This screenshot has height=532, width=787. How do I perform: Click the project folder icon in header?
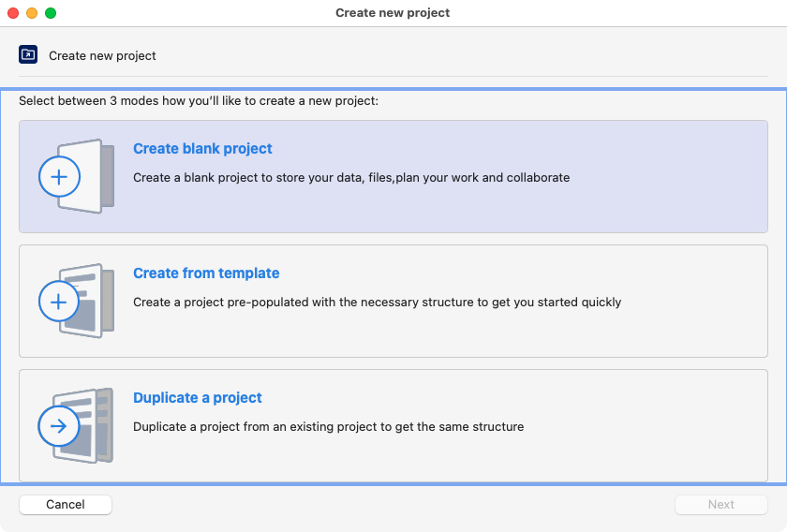coord(28,54)
